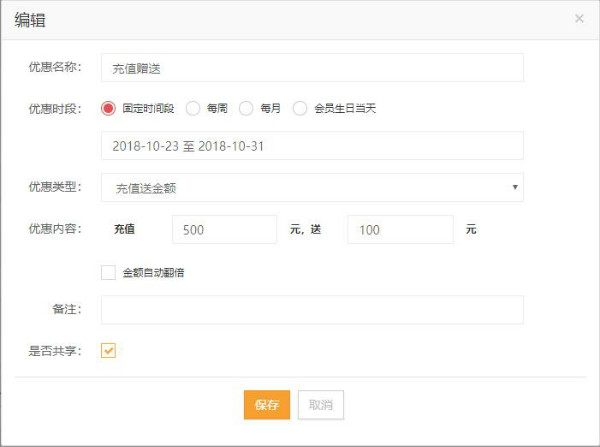Click the 优惠时段 field label
This screenshot has width=600, height=447.
[x=54, y=108]
